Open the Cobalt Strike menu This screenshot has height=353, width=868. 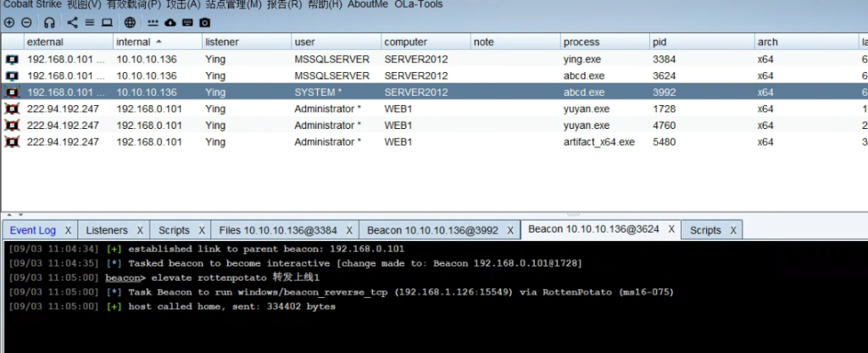(x=33, y=4)
